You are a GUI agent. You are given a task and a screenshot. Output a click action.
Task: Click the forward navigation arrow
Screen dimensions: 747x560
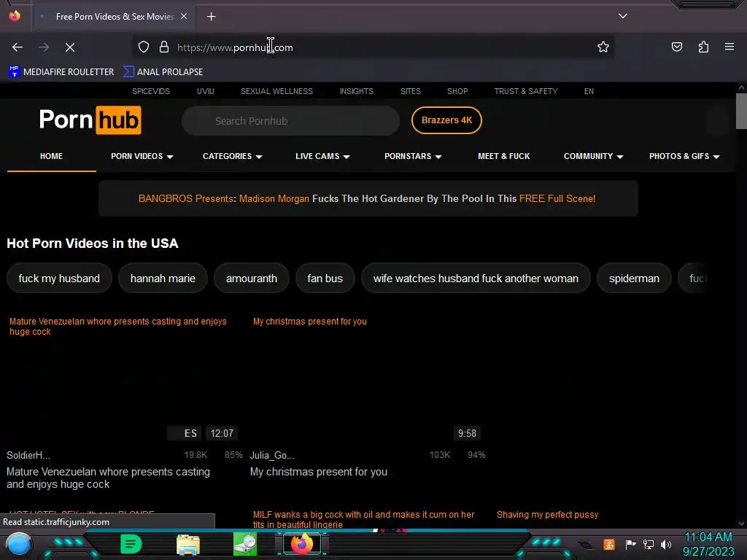point(44,47)
